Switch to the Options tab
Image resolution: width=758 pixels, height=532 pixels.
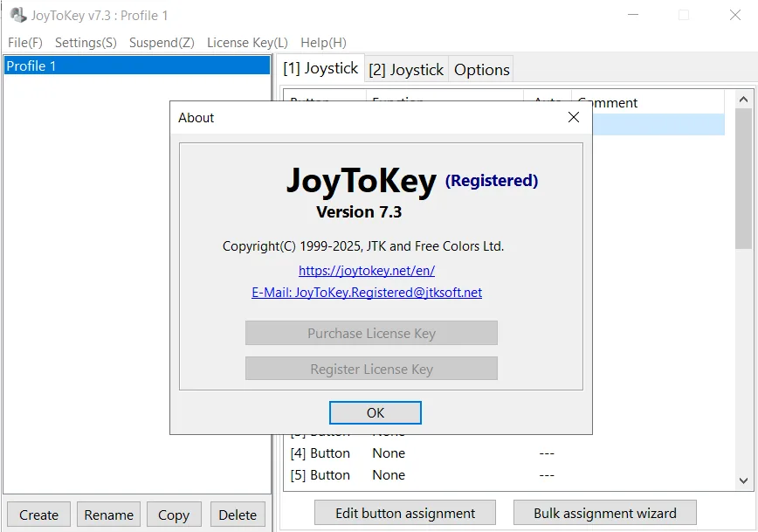(481, 70)
